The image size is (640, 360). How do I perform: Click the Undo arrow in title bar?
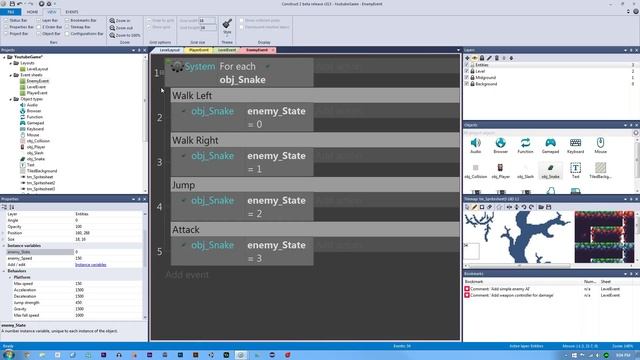(20, 4)
